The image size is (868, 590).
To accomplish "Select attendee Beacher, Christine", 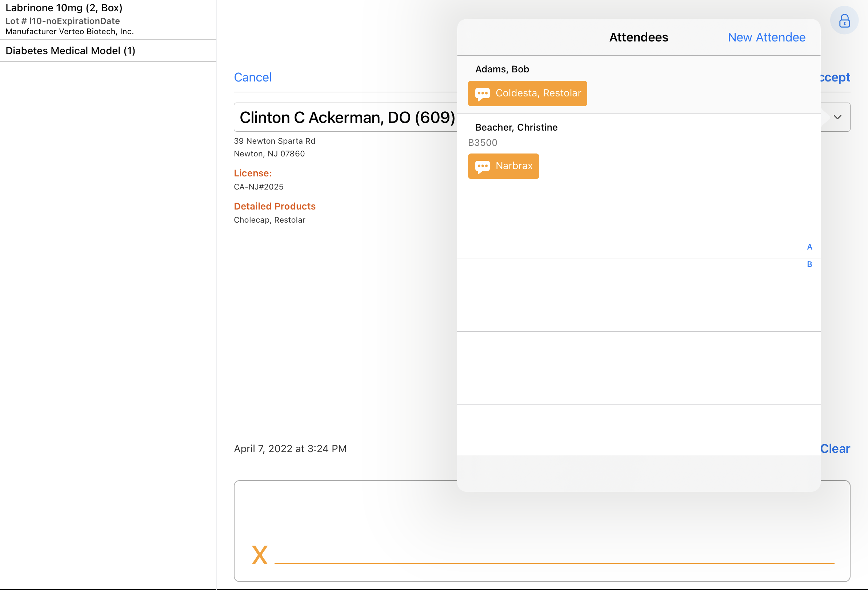I will click(x=516, y=127).
